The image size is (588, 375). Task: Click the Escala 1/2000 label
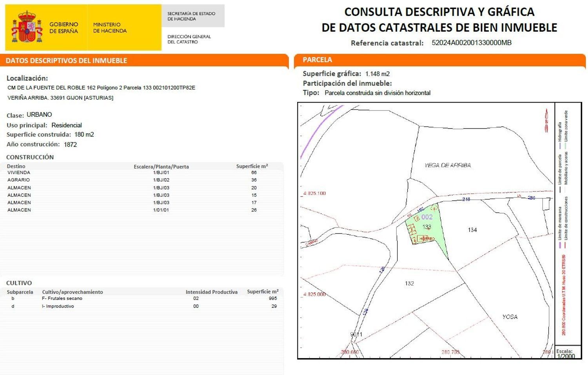565,352
